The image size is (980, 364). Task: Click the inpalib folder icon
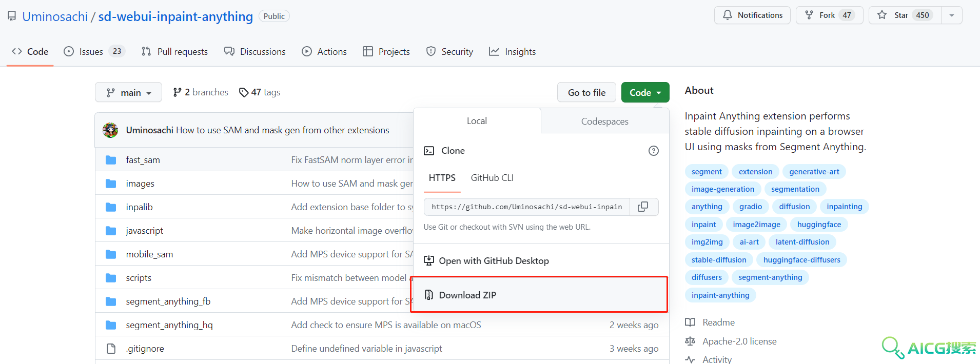pos(111,207)
